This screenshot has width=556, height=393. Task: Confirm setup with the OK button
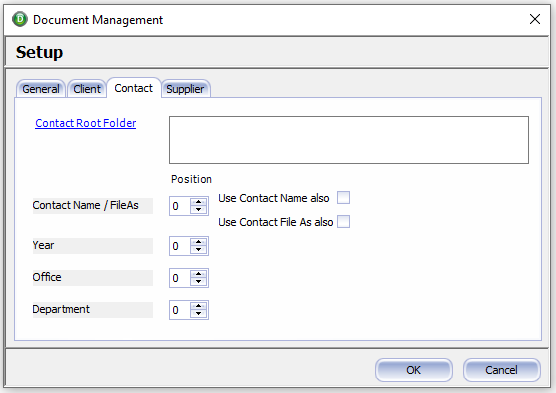(x=413, y=370)
